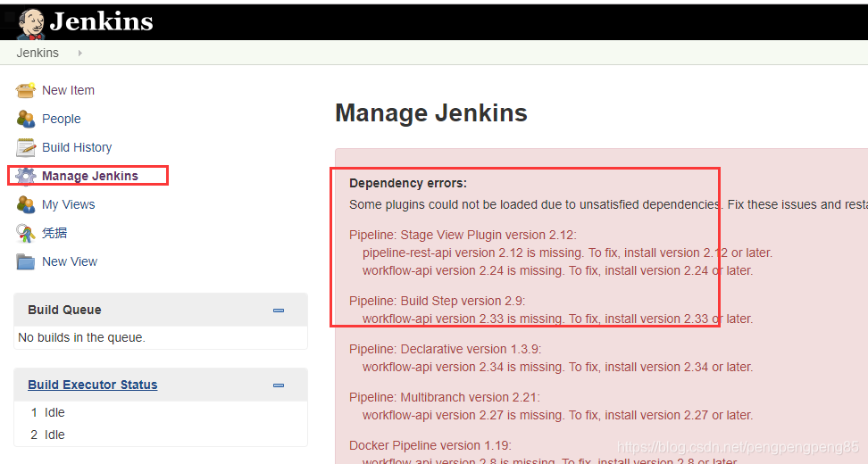Click the People icon
Viewport: 868px width, 464px height.
[26, 119]
